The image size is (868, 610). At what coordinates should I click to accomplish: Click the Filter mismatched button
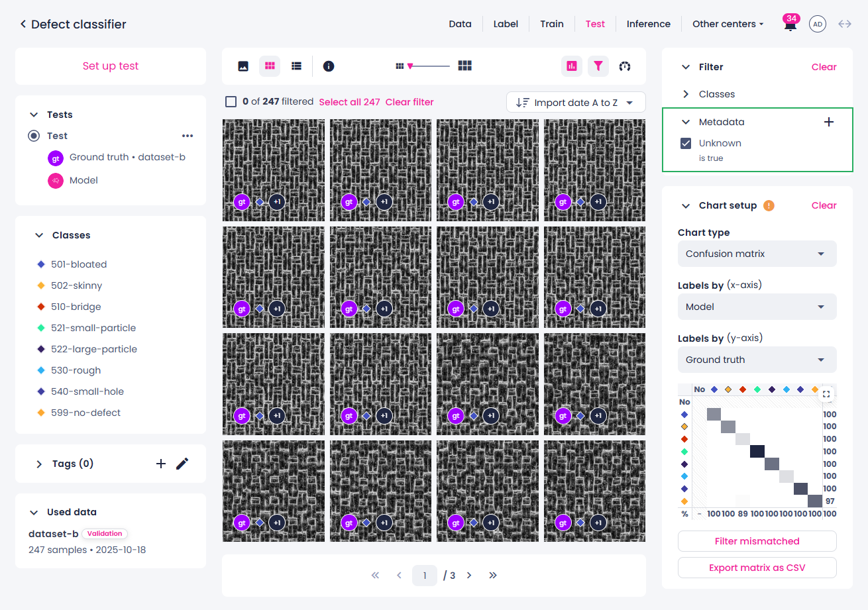pyautogui.click(x=757, y=541)
